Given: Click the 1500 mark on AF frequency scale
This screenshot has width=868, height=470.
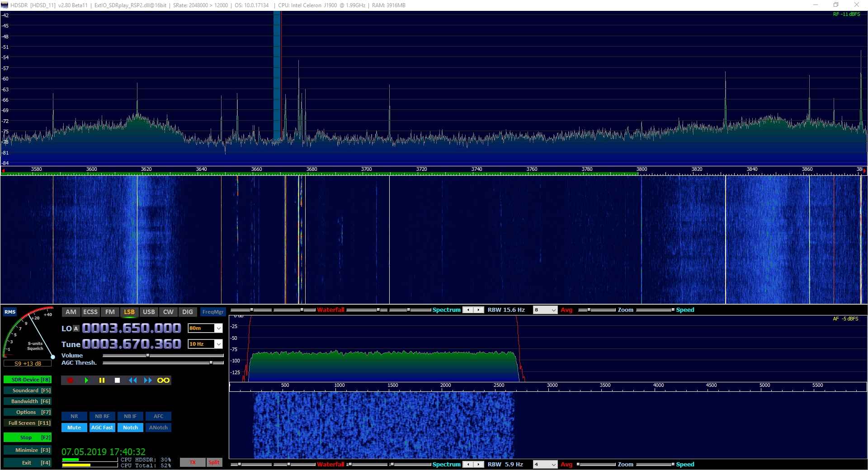Looking at the screenshot, I should click(393, 385).
